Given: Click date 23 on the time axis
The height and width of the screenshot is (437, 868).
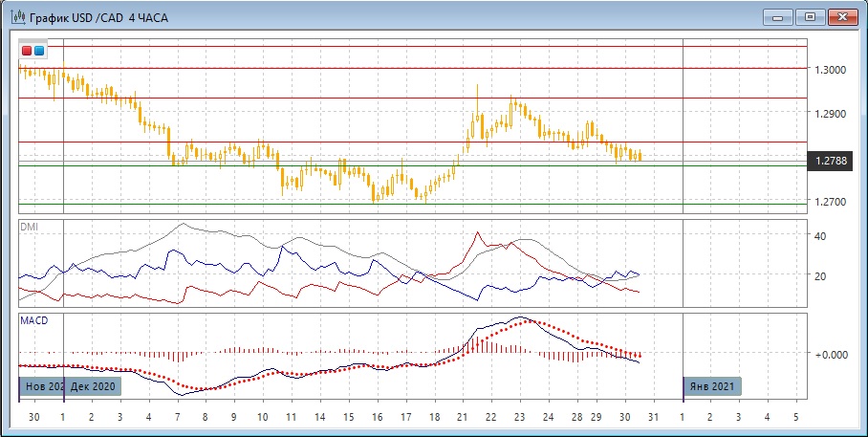Looking at the screenshot, I should point(519,418).
